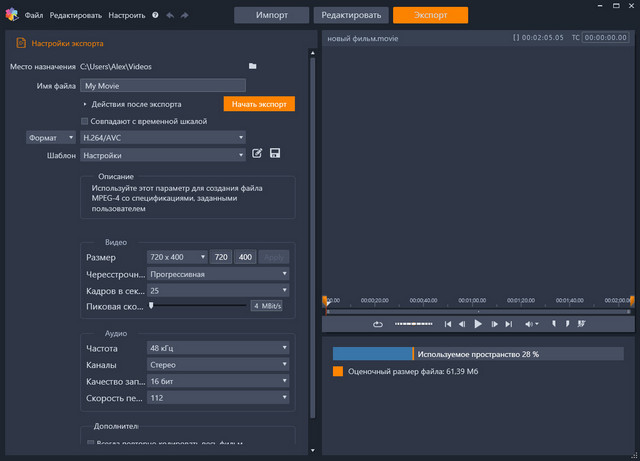Open the help question mark icon

(x=155, y=16)
